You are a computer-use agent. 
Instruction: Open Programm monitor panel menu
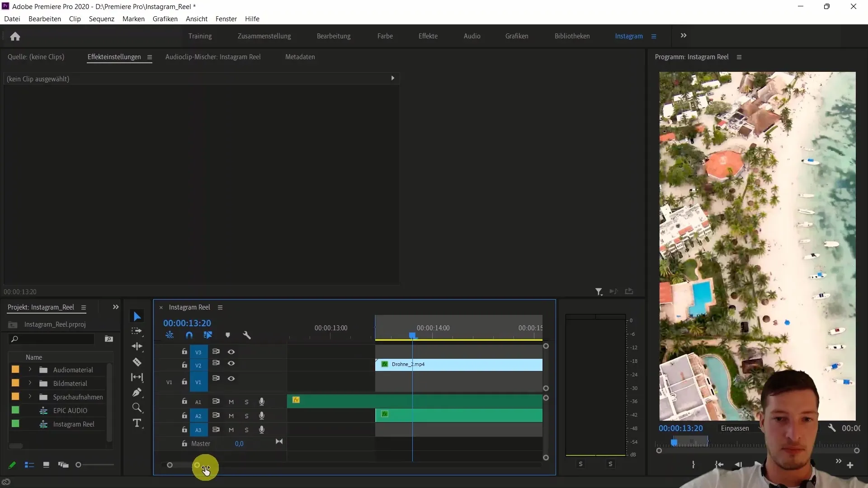pyautogui.click(x=739, y=57)
